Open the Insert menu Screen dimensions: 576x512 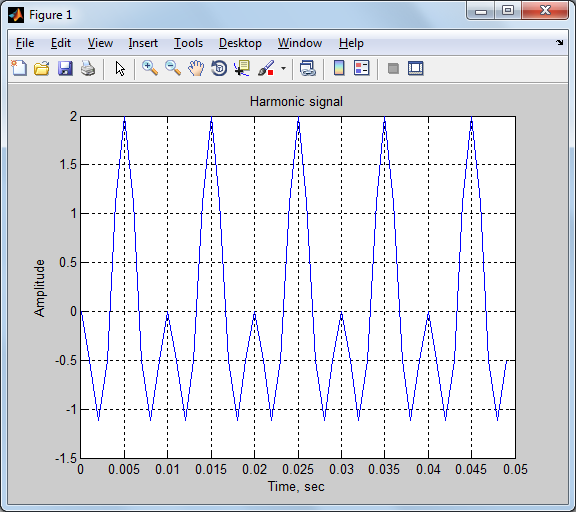click(x=143, y=43)
